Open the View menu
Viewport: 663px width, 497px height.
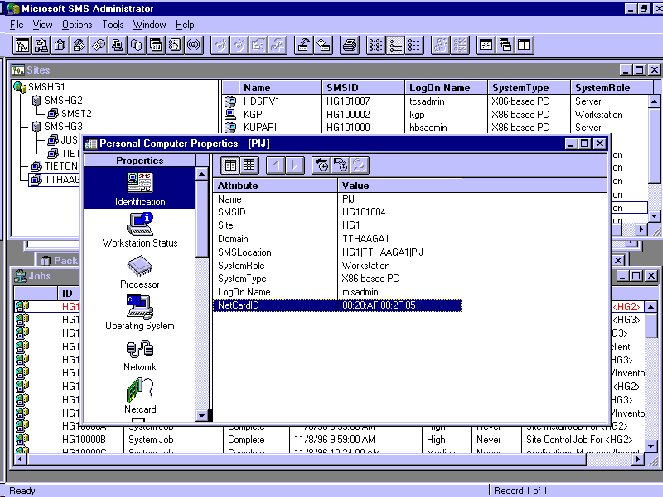point(42,25)
